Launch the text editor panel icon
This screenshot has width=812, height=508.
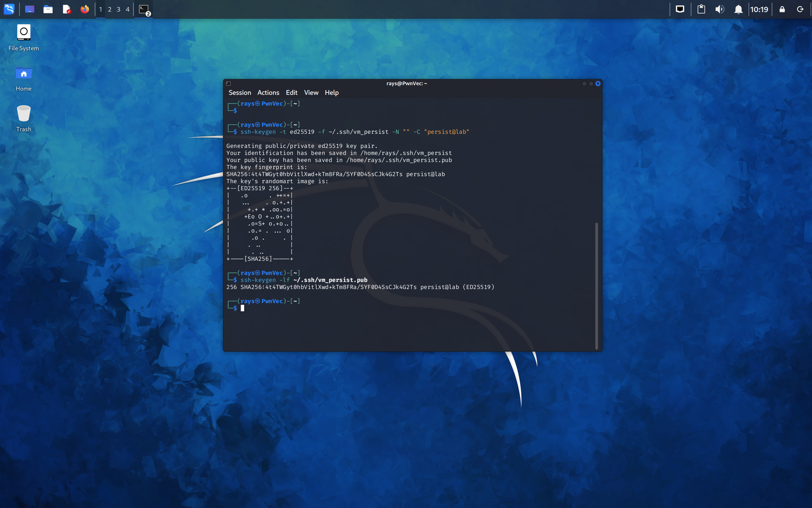[x=66, y=9]
